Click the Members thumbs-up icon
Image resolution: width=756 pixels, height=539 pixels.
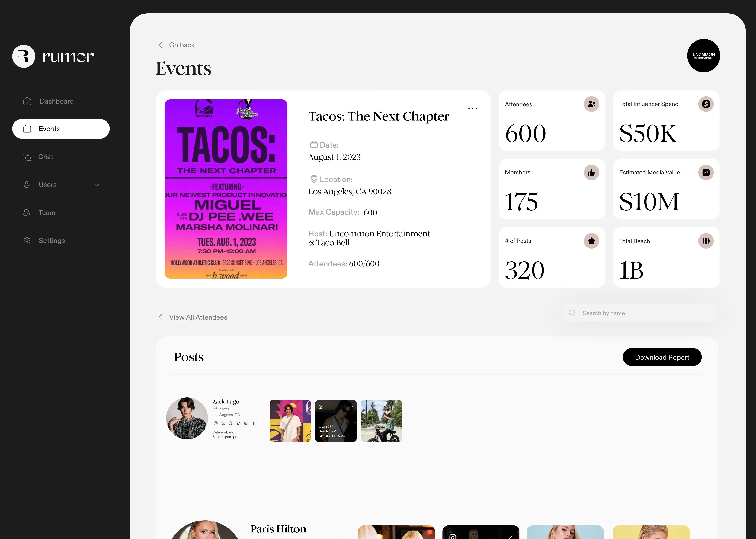coord(591,173)
